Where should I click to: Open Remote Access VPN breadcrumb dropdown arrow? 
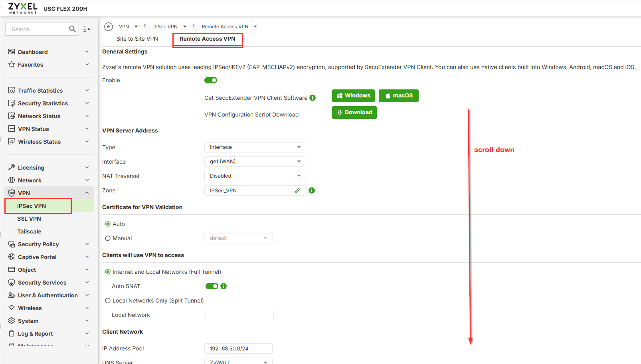pyautogui.click(x=255, y=27)
